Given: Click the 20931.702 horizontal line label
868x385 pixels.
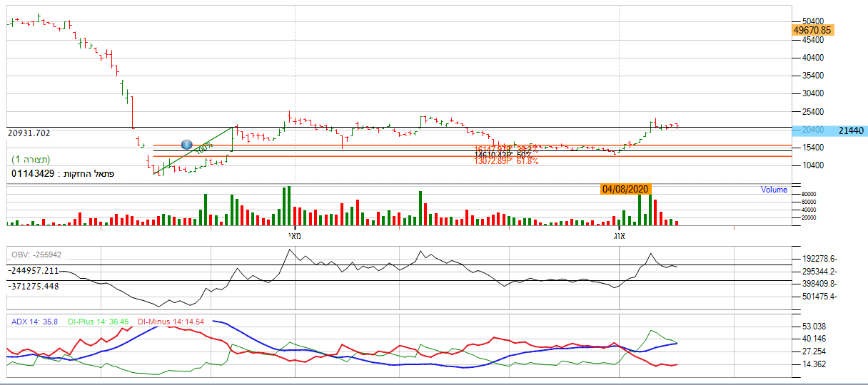Looking at the screenshot, I should (x=29, y=133).
